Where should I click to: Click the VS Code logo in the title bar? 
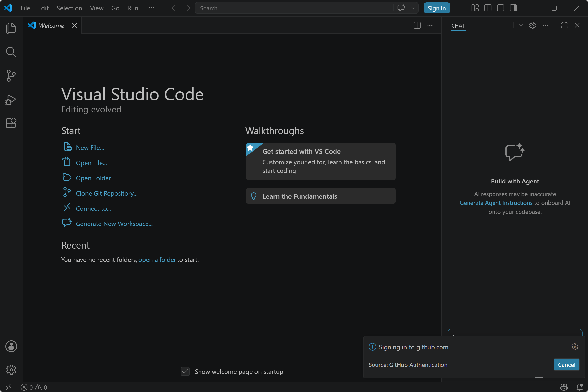click(8, 8)
